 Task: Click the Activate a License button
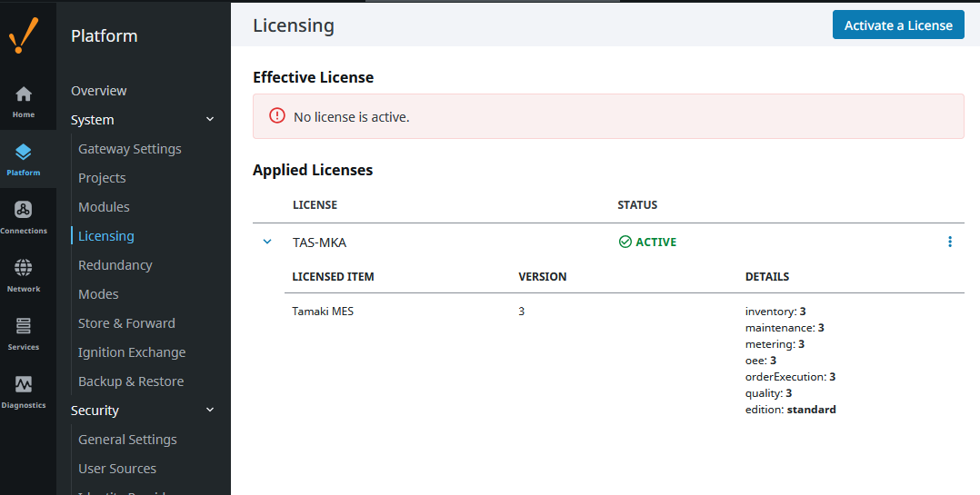coord(898,25)
